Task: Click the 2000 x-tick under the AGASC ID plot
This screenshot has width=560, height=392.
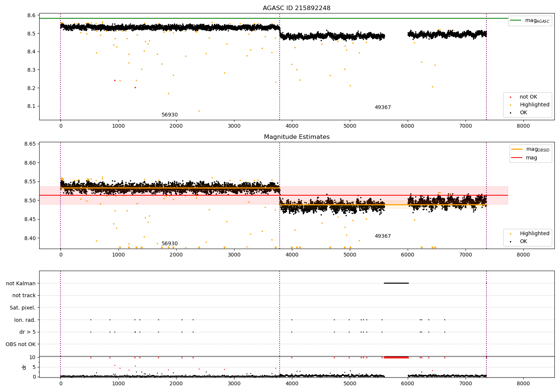Action: coord(176,126)
